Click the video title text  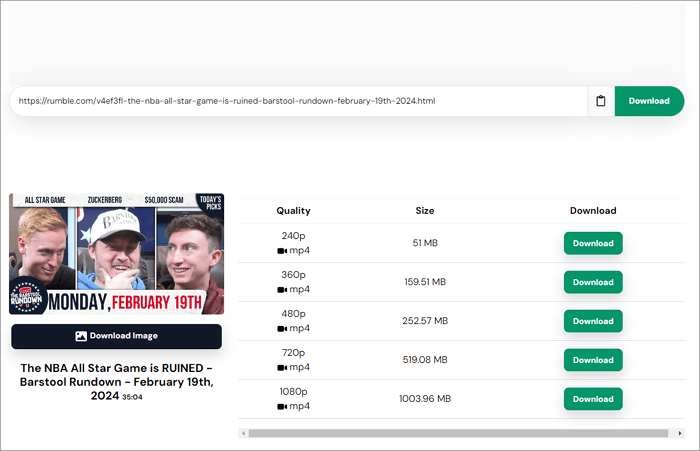pyautogui.click(x=116, y=382)
